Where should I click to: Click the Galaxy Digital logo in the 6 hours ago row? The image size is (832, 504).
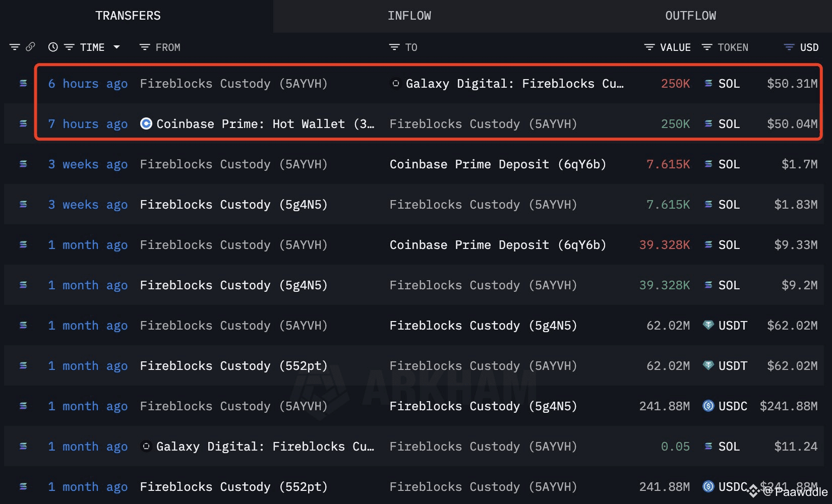(396, 83)
